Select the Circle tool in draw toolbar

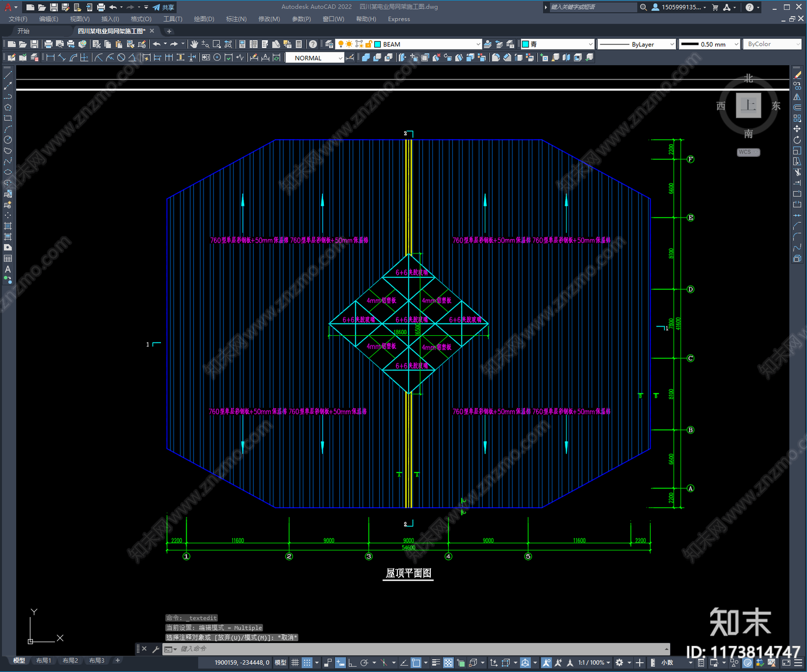[x=8, y=140]
